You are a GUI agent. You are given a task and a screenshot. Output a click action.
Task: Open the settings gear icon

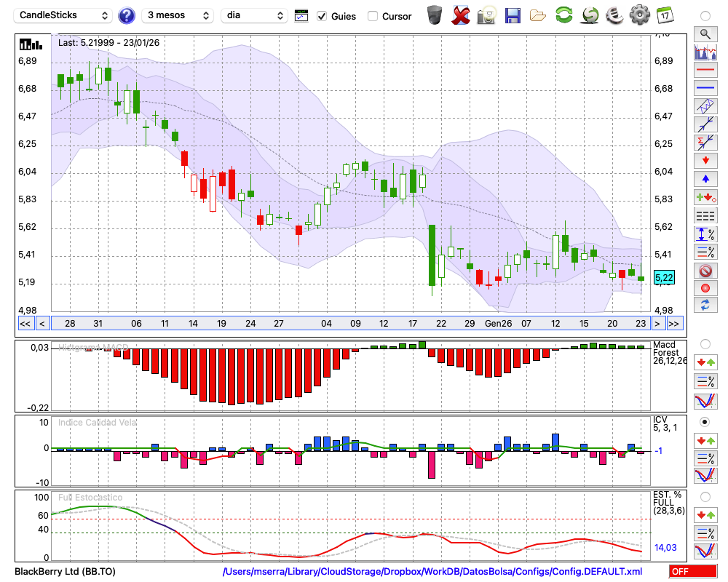pyautogui.click(x=639, y=15)
